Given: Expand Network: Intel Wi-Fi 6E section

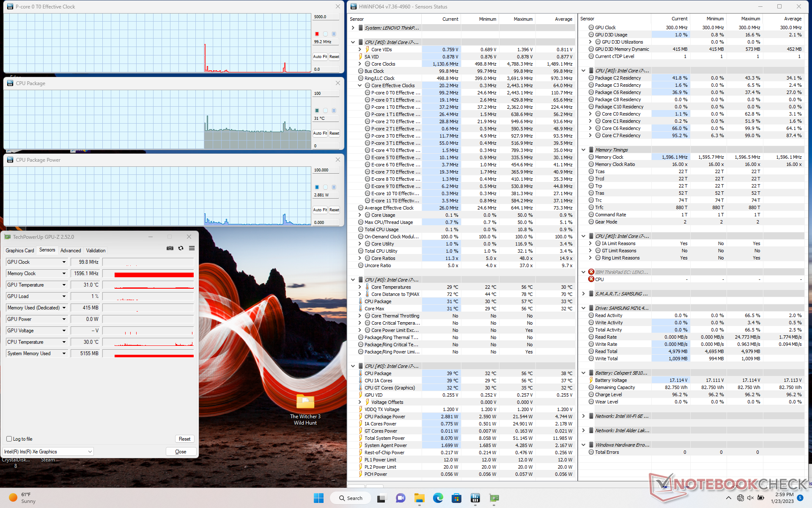Looking at the screenshot, I should (x=584, y=416).
